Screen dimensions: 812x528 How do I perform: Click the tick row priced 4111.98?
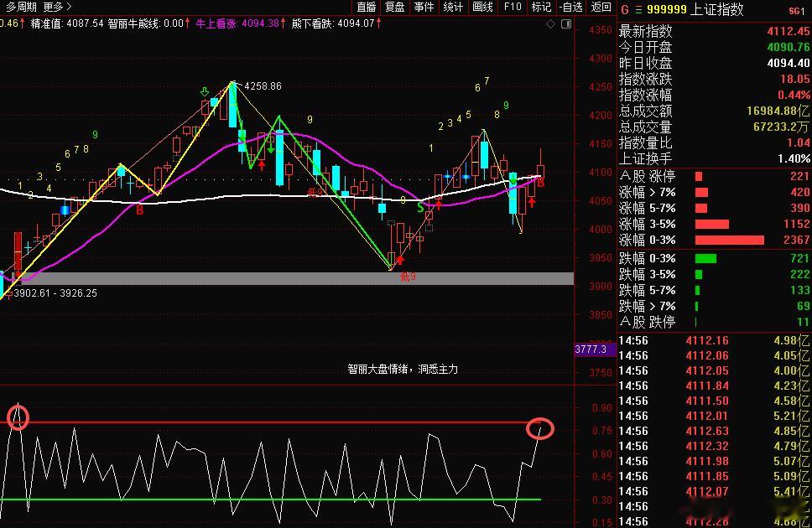click(x=715, y=461)
